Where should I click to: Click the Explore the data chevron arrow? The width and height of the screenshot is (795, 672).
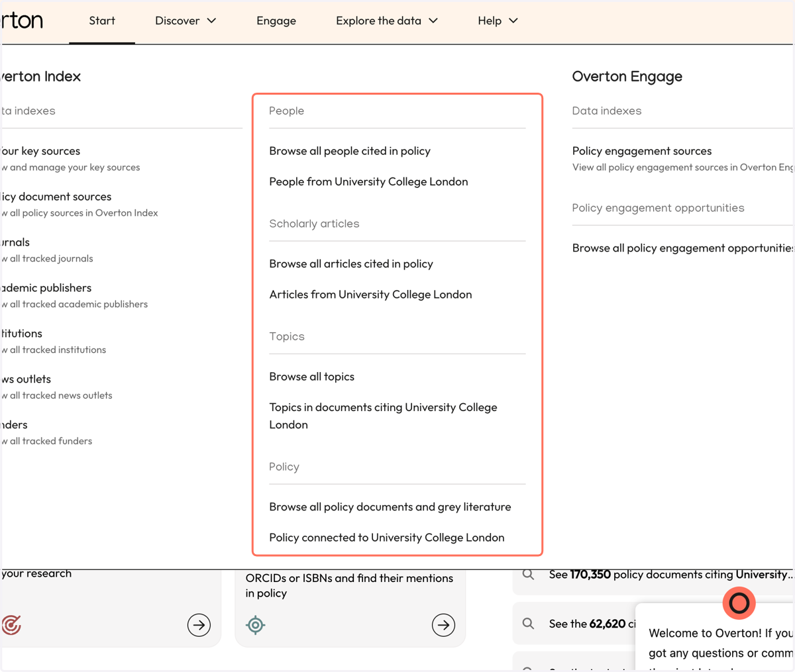pyautogui.click(x=433, y=21)
